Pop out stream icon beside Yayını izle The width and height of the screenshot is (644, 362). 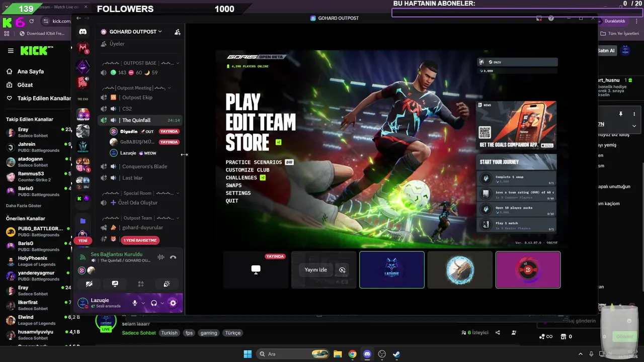click(x=342, y=270)
